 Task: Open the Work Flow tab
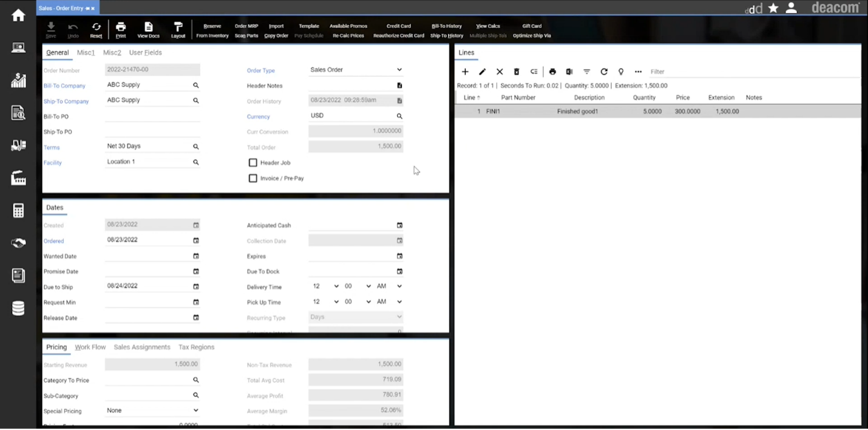pyautogui.click(x=90, y=347)
